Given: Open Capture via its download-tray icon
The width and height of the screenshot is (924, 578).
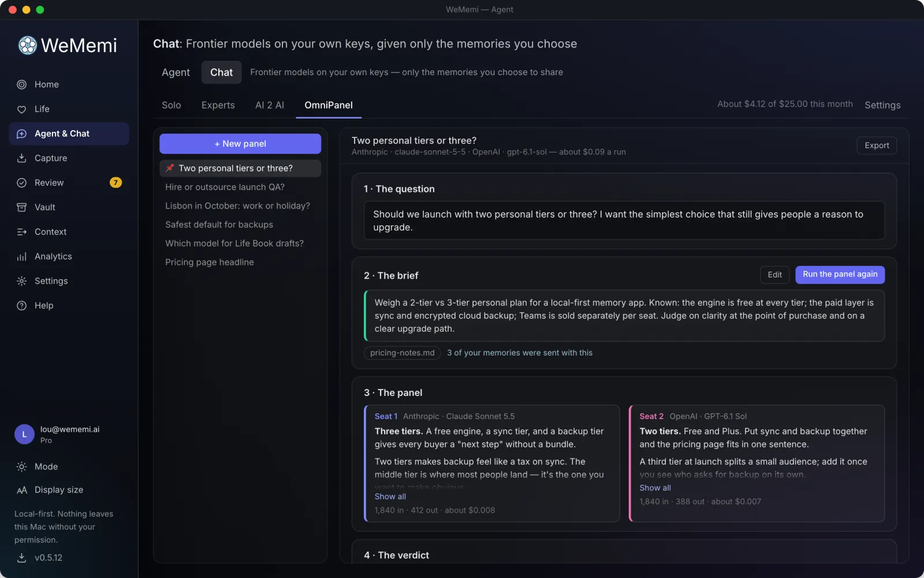Looking at the screenshot, I should [x=22, y=158].
